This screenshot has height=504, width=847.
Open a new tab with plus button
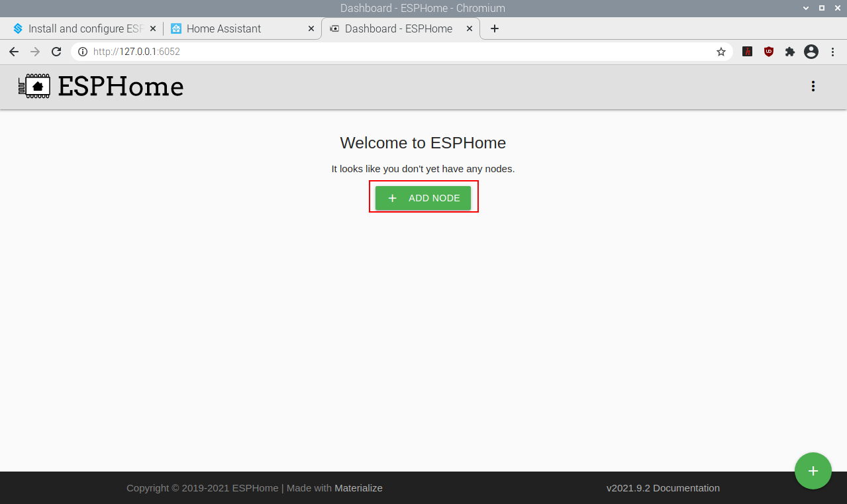point(495,28)
